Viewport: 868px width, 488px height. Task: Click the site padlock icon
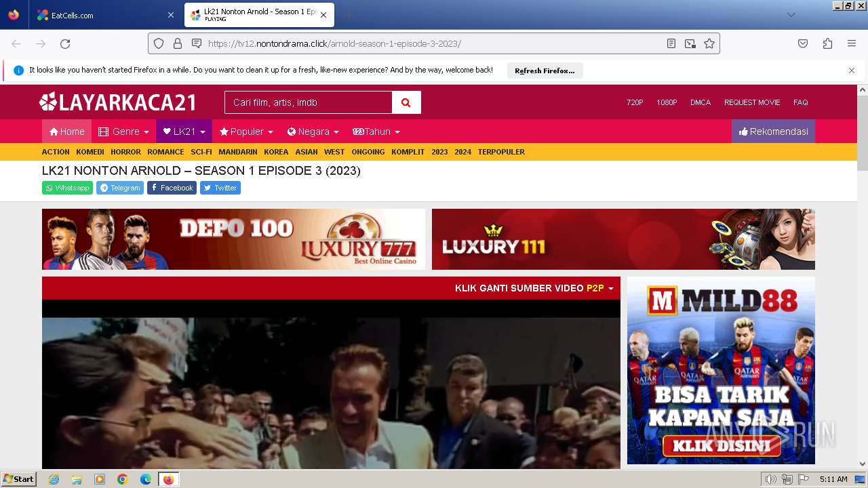178,43
